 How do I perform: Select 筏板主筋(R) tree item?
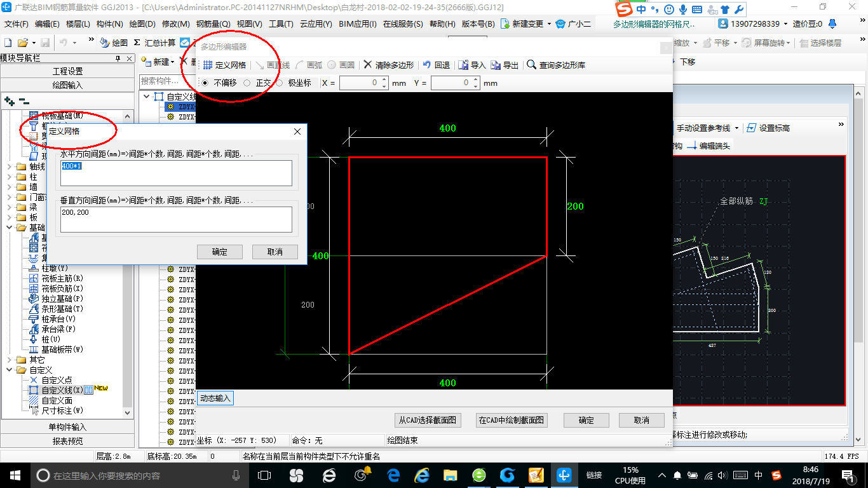pos(62,278)
